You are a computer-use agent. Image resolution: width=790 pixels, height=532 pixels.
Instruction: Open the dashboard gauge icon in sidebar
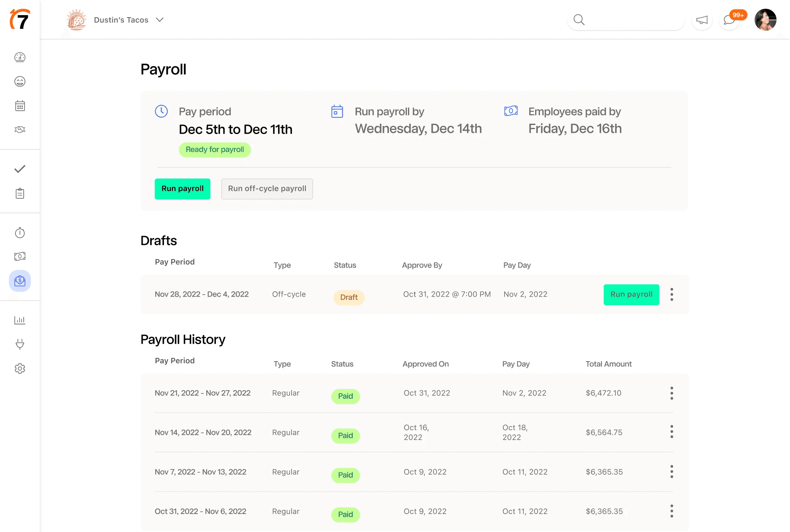coord(20,57)
